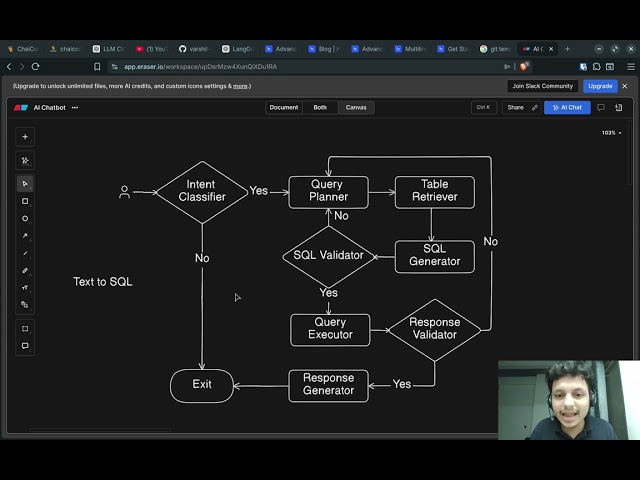Screen dimensions: 640x480
Task: Select the line drawing tool
Action: tap(25, 253)
